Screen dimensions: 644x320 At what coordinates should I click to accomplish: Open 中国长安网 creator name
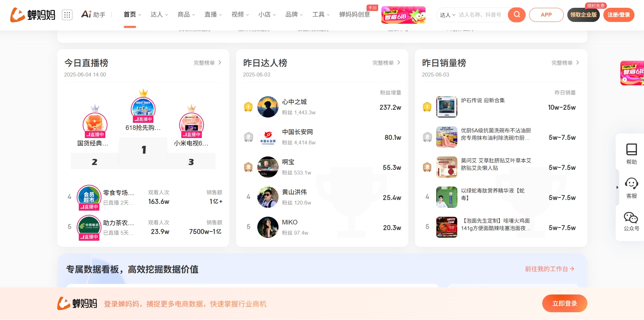[297, 132]
